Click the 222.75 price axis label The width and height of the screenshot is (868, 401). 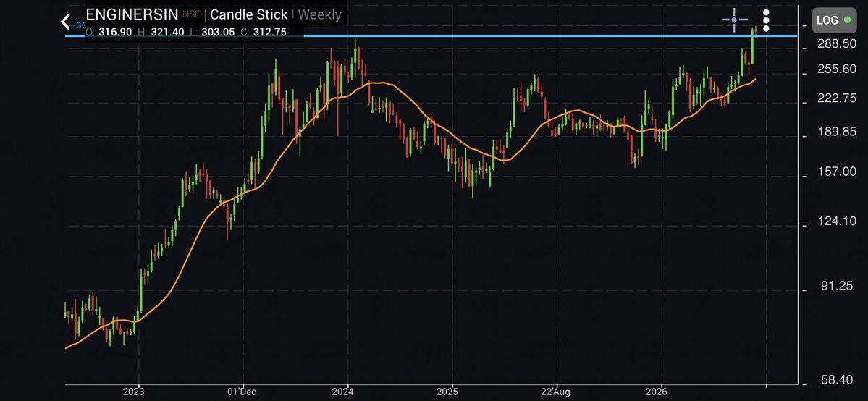click(837, 98)
